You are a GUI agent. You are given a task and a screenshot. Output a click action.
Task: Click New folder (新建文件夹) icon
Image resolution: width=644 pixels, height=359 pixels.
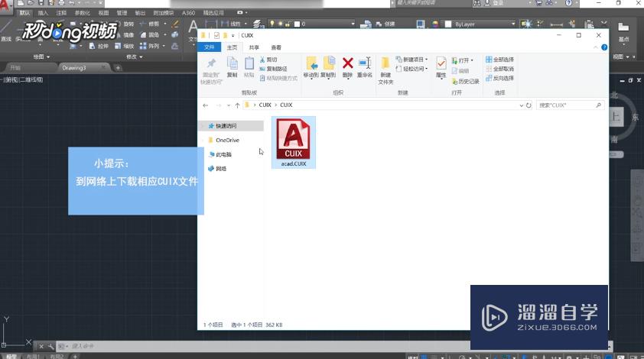tap(385, 63)
